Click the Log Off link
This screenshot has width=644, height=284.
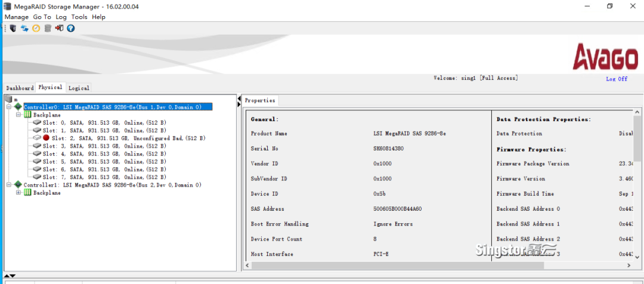[x=617, y=79]
